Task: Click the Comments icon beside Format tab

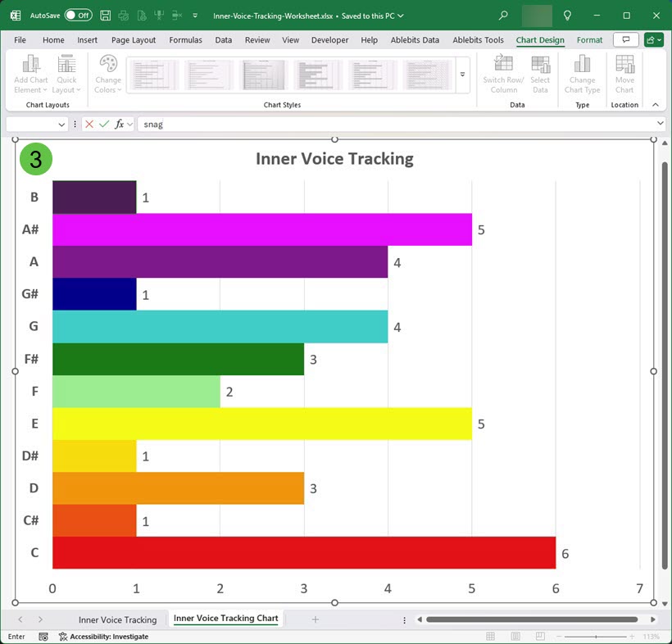Action: coord(625,40)
